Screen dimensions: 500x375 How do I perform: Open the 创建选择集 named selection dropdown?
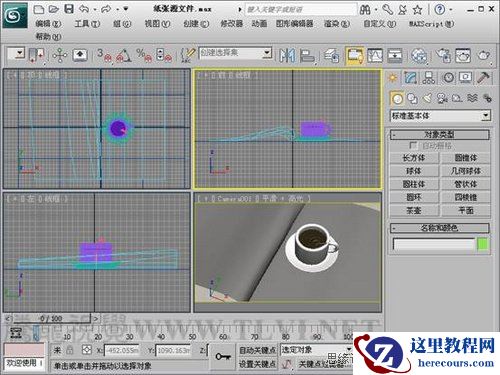tap(235, 53)
